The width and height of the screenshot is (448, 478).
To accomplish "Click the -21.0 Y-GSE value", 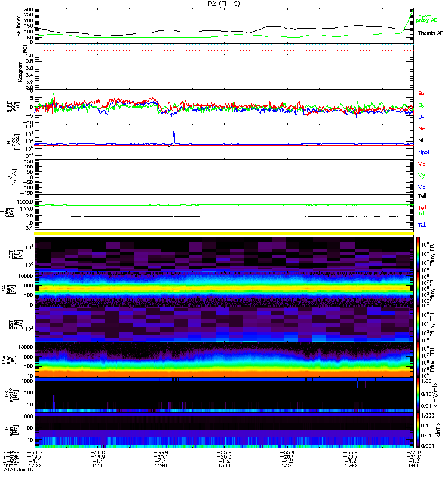I will [x=413, y=456].
